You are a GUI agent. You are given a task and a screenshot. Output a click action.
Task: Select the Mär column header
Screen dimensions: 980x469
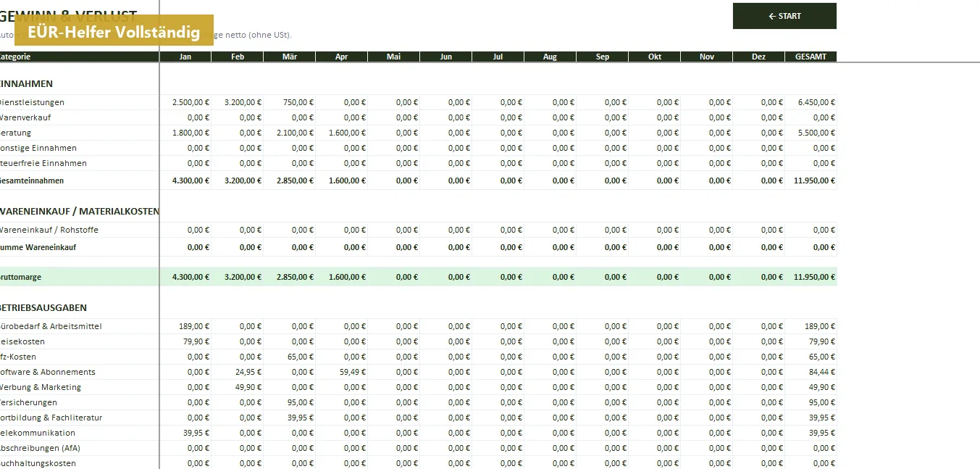coord(290,57)
